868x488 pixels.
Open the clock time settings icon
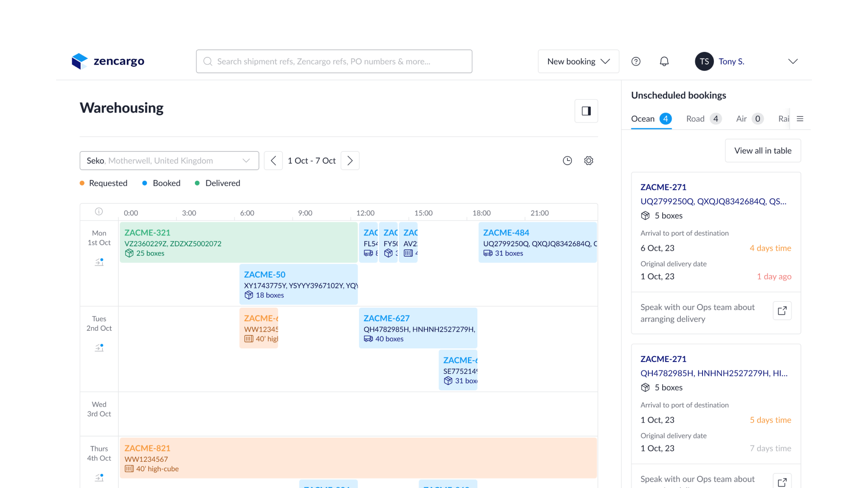pyautogui.click(x=567, y=160)
